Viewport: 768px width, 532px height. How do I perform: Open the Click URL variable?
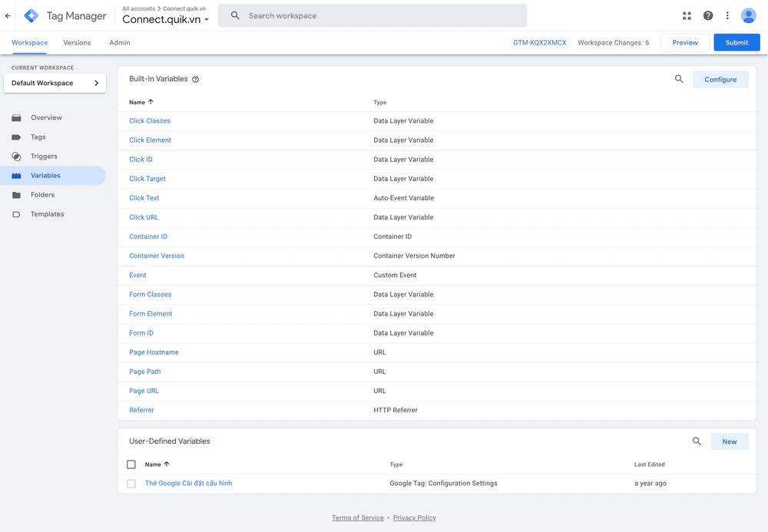[x=144, y=217]
